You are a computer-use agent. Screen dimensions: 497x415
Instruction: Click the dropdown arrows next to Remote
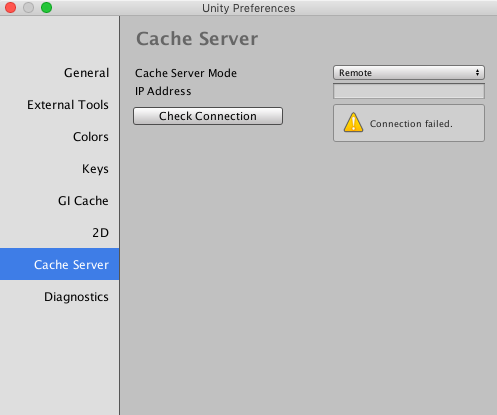477,73
